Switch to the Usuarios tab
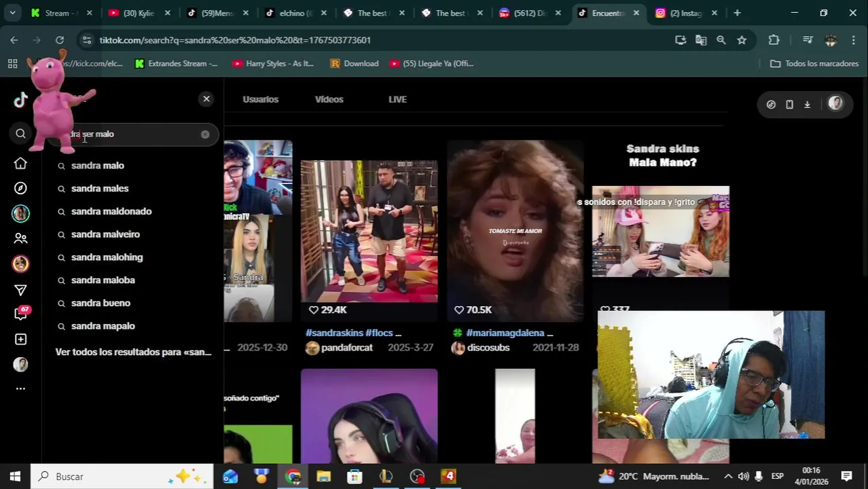This screenshot has width=868, height=489. tap(261, 99)
